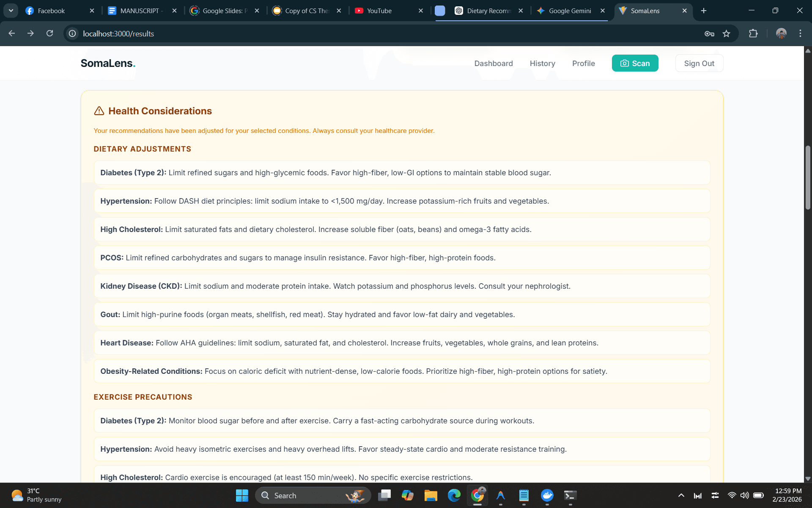Open the Windows Start menu
This screenshot has width=812, height=508.
(x=242, y=495)
